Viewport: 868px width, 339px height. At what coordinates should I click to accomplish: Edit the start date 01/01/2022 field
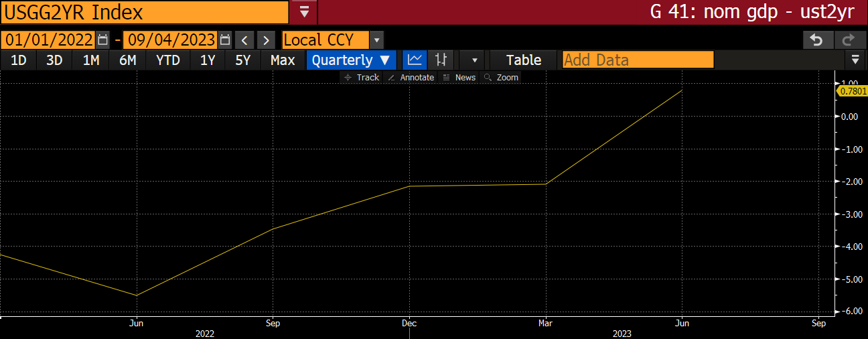50,40
